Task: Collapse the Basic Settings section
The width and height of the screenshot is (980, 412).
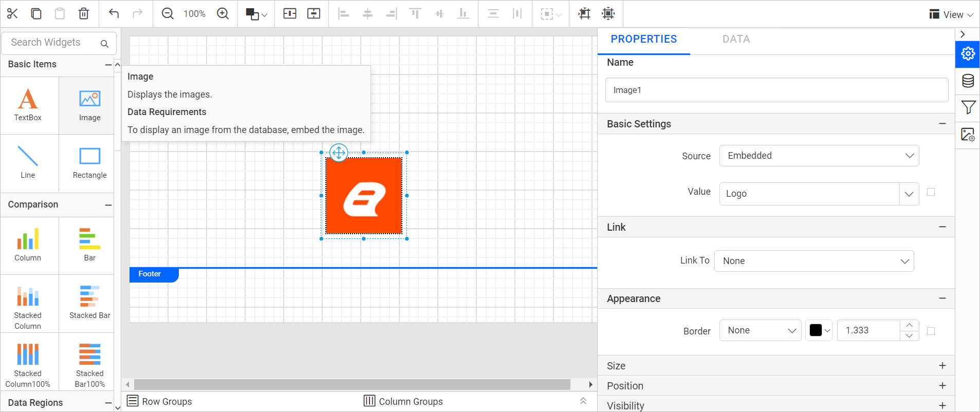Action: (942, 124)
